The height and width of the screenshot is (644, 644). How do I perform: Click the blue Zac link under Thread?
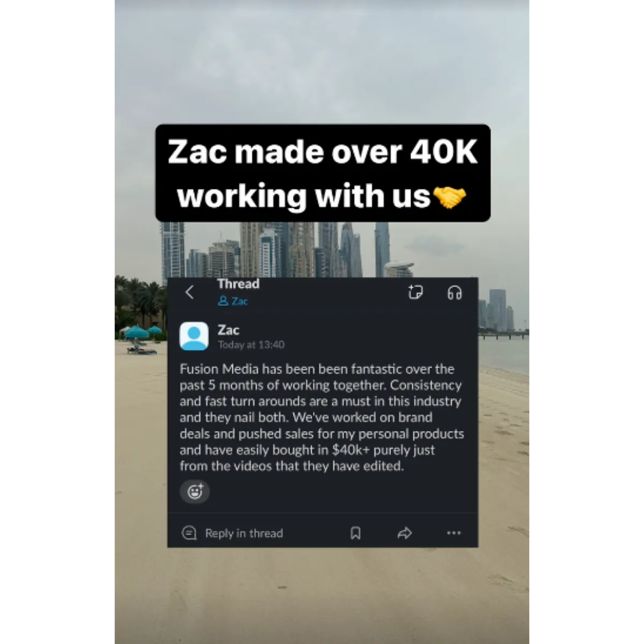pos(239,301)
